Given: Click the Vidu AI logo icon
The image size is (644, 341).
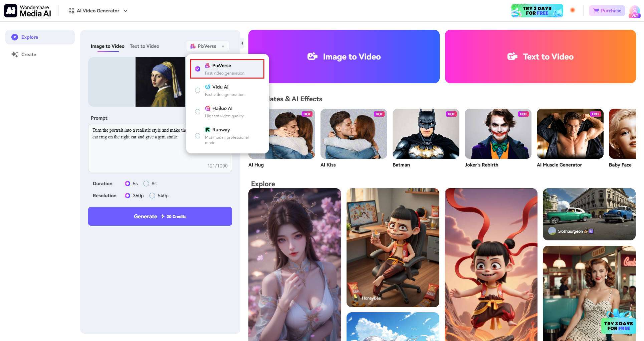Looking at the screenshot, I should 208,87.
